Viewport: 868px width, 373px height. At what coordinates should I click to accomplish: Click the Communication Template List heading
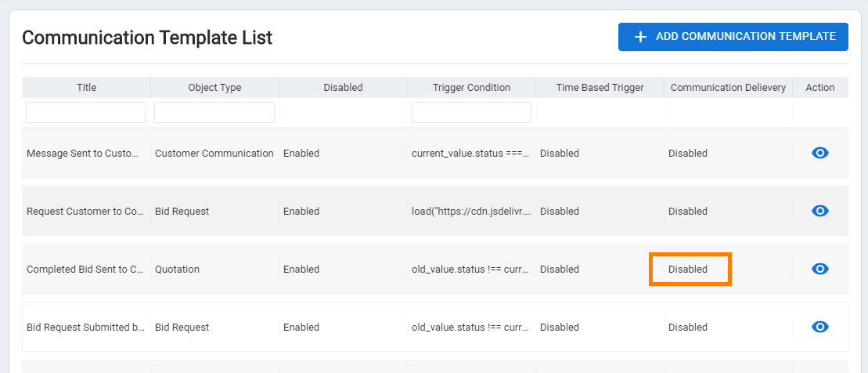(147, 38)
